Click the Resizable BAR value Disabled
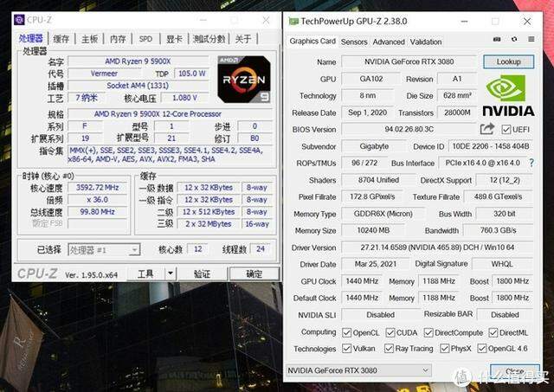 (505, 315)
